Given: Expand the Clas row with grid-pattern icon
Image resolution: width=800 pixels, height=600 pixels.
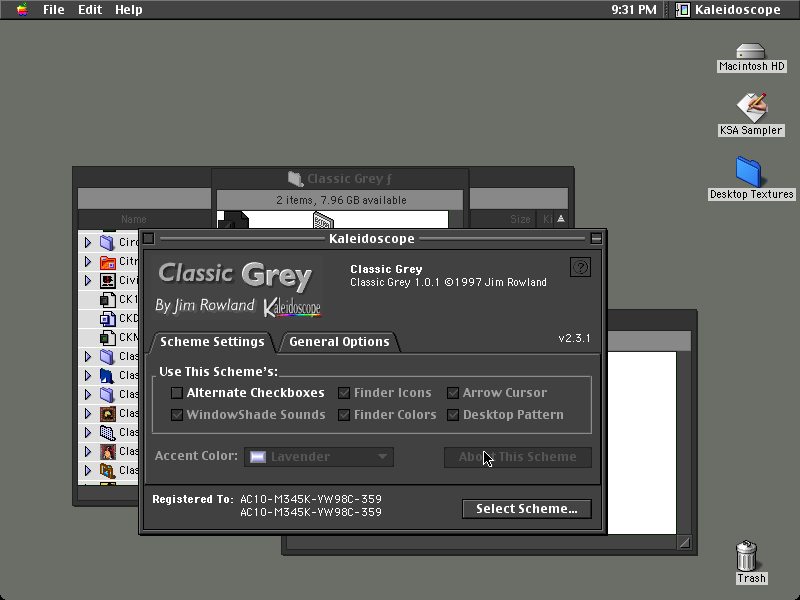Looking at the screenshot, I should click(x=88, y=432).
